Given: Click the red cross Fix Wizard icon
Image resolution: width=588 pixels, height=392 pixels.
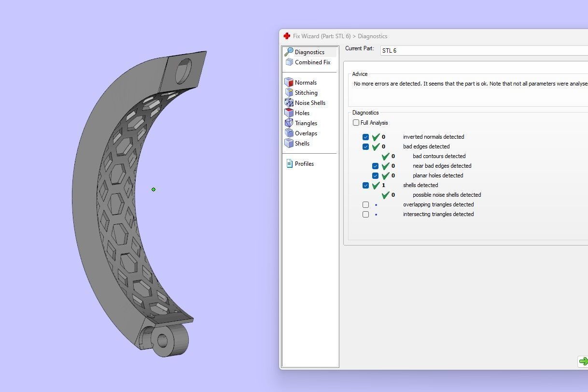Looking at the screenshot, I should click(x=287, y=36).
